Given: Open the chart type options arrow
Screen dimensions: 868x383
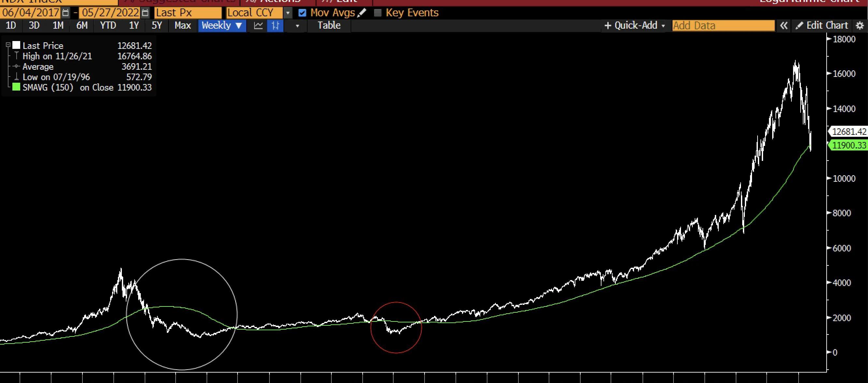Looking at the screenshot, I should [297, 26].
